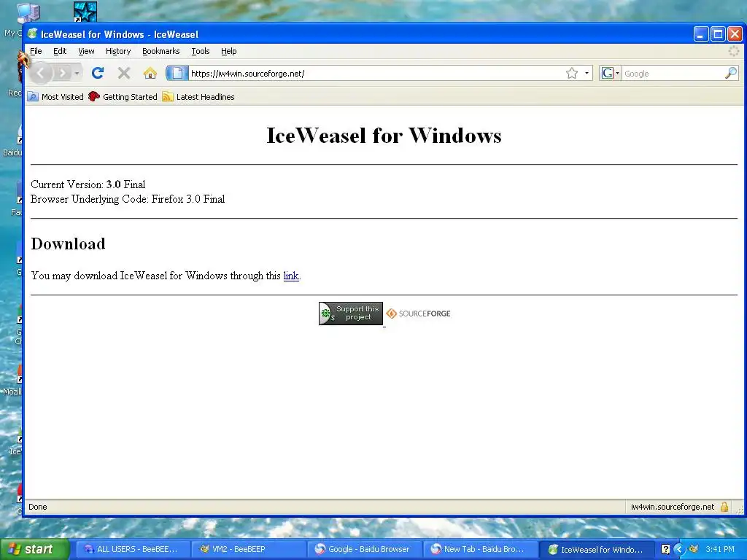This screenshot has width=747, height=560.
Task: Open the Getting Started bookmark
Action: [123, 97]
